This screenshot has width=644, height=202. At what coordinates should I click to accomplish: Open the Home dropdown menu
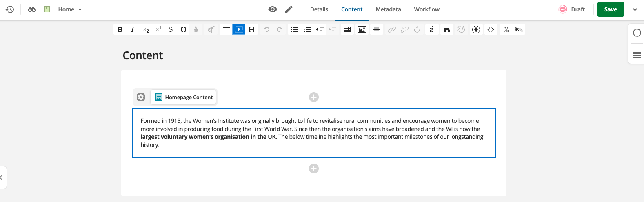[70, 9]
